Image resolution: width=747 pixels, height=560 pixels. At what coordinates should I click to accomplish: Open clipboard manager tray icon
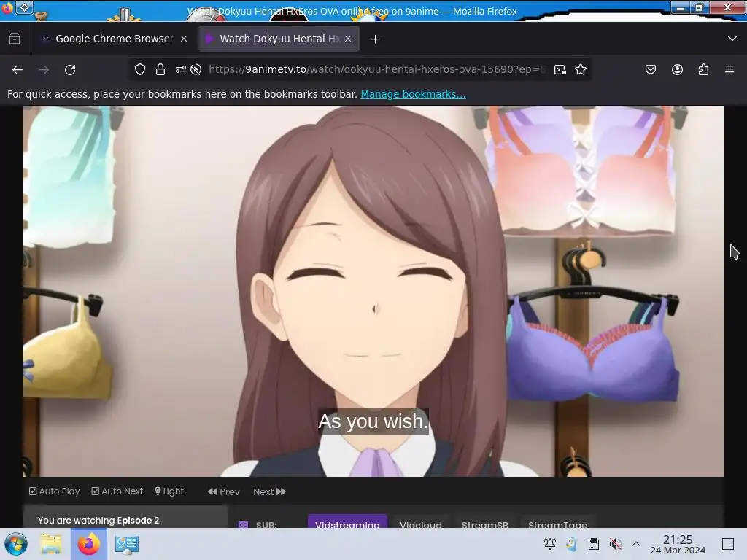(x=594, y=544)
